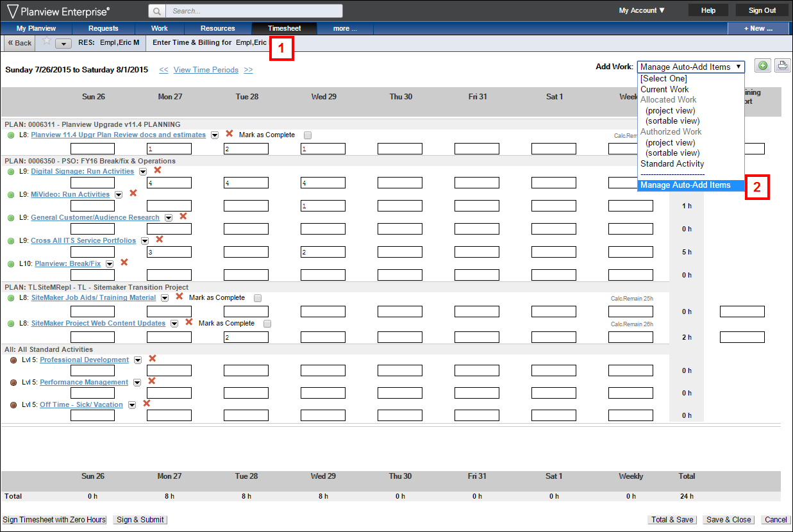Open Digital Signage: Run Activities link
The image size is (793, 532).
point(83,171)
